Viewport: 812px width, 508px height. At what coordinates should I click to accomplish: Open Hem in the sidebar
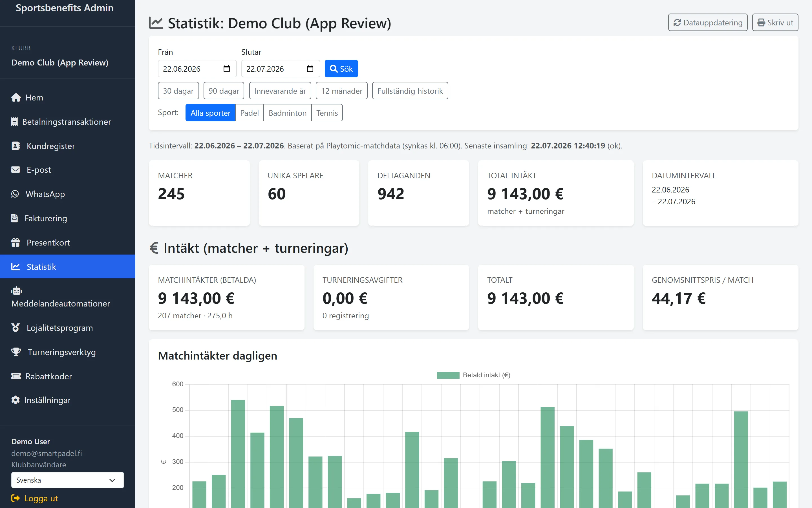pyautogui.click(x=67, y=97)
